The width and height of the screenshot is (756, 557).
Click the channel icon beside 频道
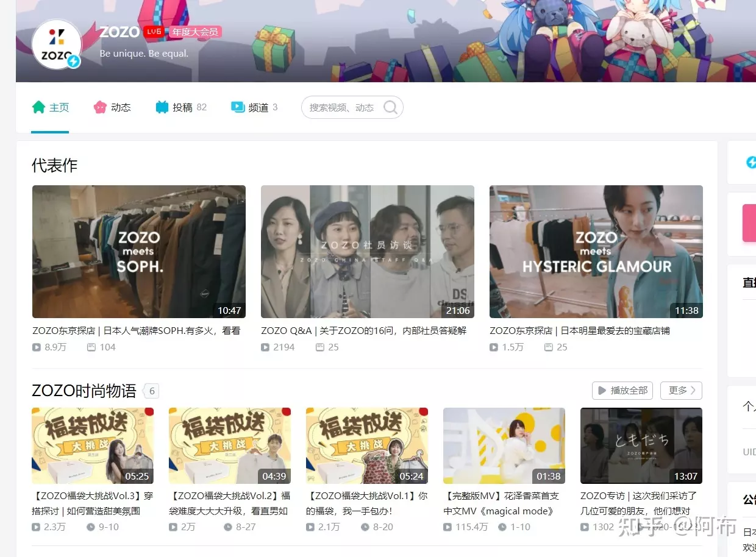(238, 107)
